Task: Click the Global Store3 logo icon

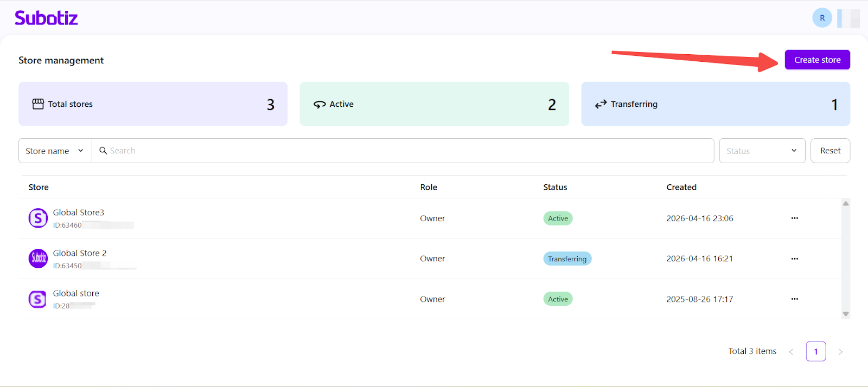Action: [x=38, y=218]
